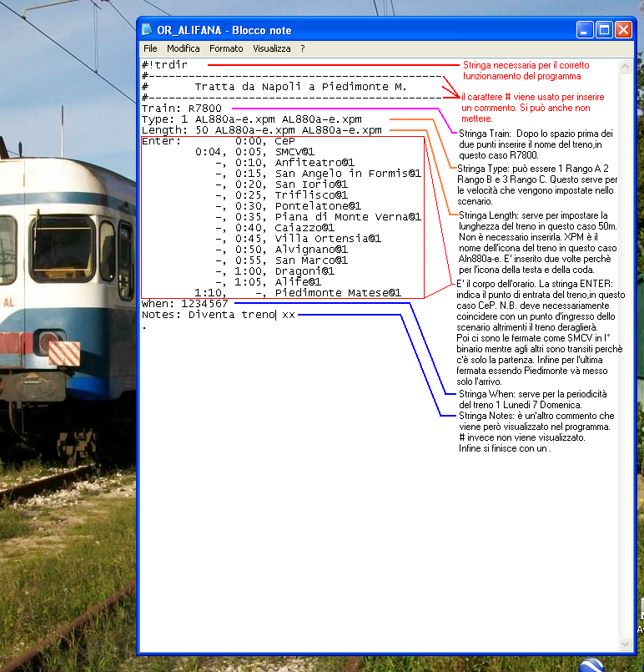Open the Visualizza menu
644x672 pixels.
(x=272, y=49)
